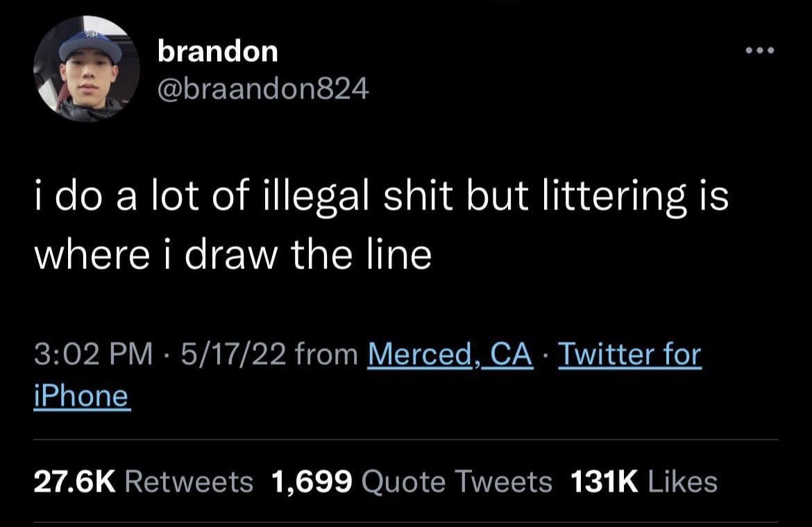
Task: Click the blue cap in avatar photo
Action: (x=90, y=46)
